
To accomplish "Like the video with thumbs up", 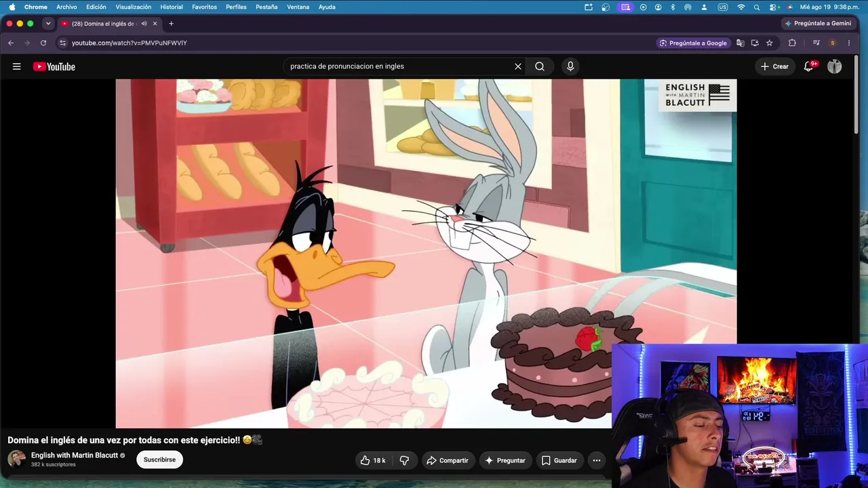I will 373,460.
